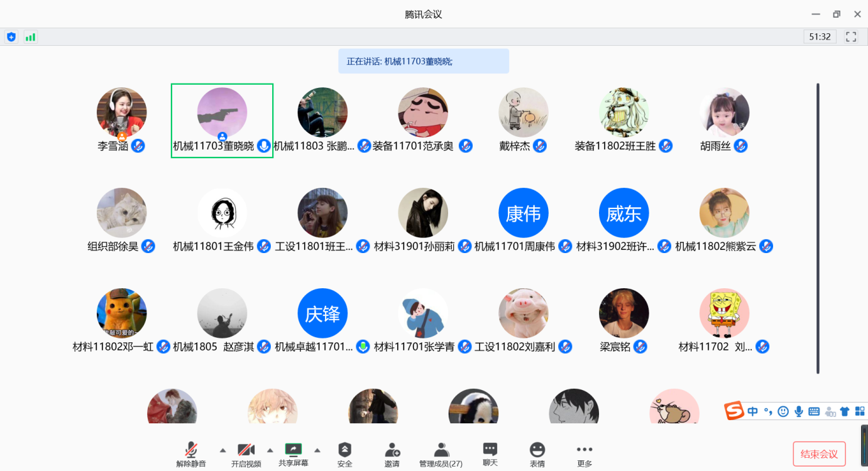The width and height of the screenshot is (868, 471).
Task: Enter full screen mode via top-right icon
Action: coord(851,37)
